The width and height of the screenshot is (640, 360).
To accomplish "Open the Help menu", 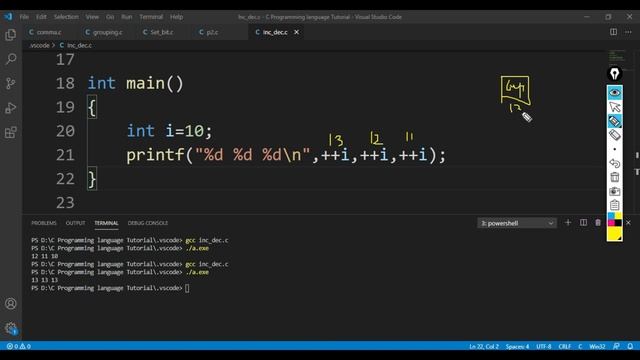I will pos(176,17).
